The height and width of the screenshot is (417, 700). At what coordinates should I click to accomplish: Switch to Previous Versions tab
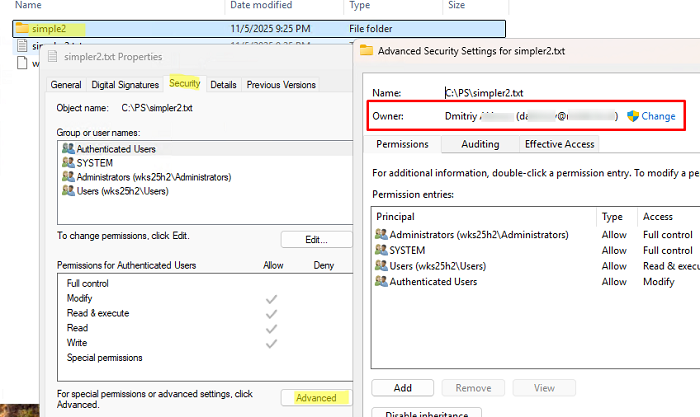click(283, 85)
